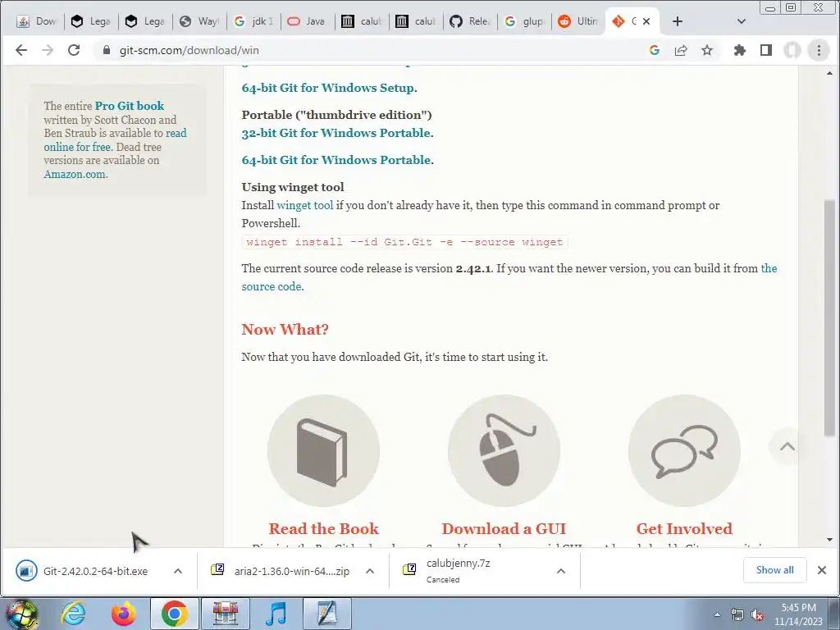
Task: Click the Read the Book icon
Action: 323,450
